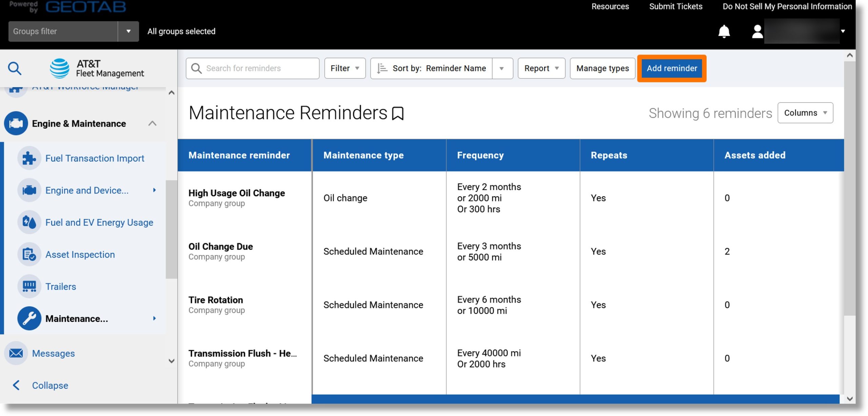Click the Add reminder button
The width and height of the screenshot is (868, 416).
(672, 68)
